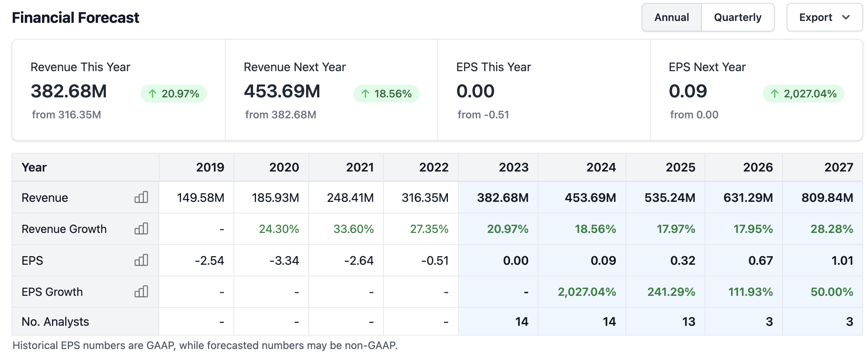
Task: Select the 2023 column header
Action: click(513, 167)
